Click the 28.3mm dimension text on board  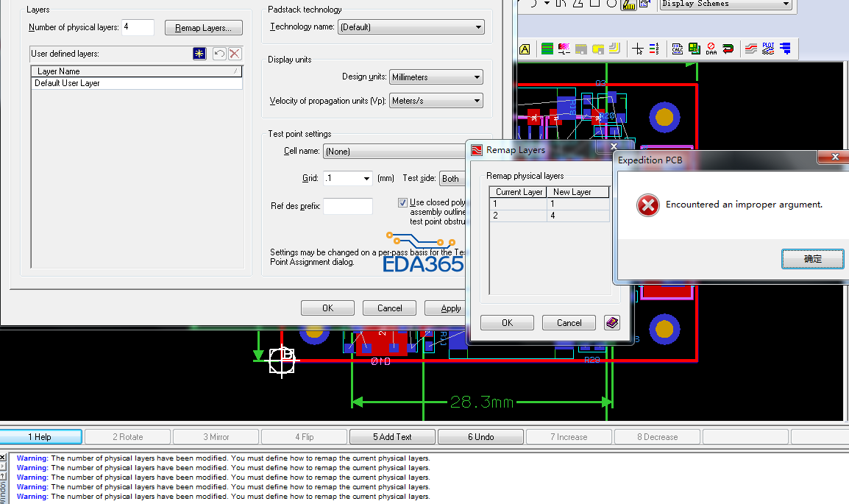[x=481, y=402]
